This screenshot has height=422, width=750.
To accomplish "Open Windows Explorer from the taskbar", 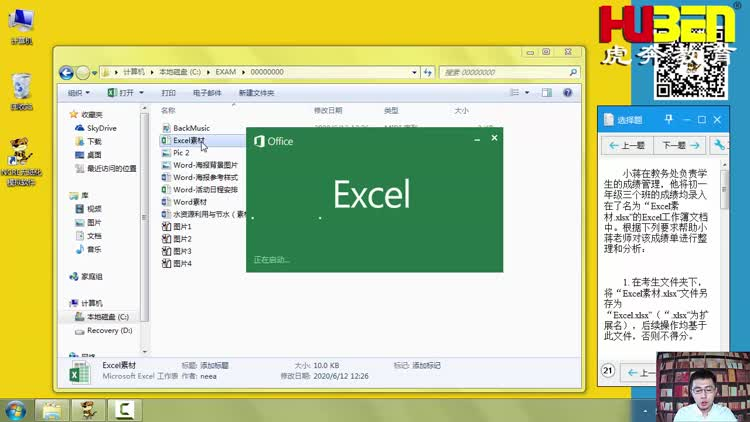I will 51,410.
